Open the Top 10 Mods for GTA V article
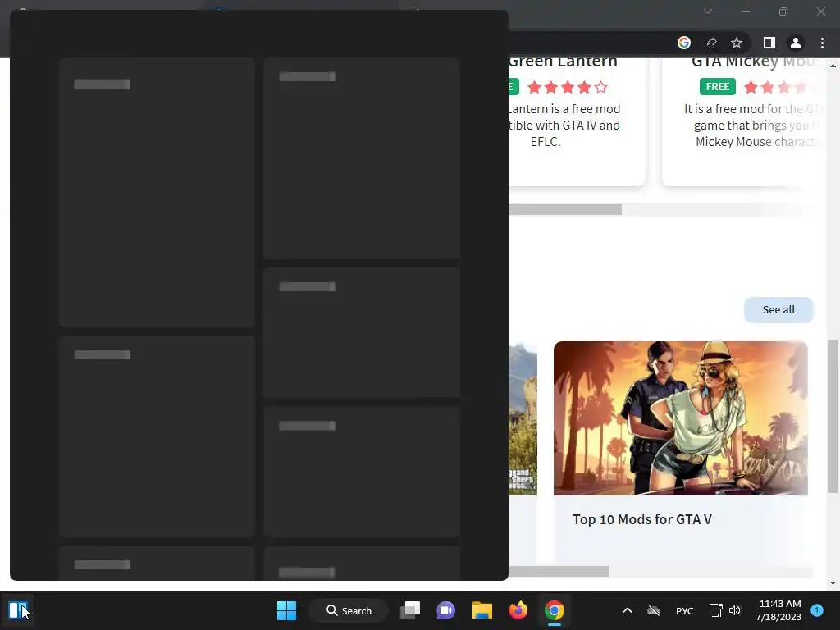 coord(641,519)
